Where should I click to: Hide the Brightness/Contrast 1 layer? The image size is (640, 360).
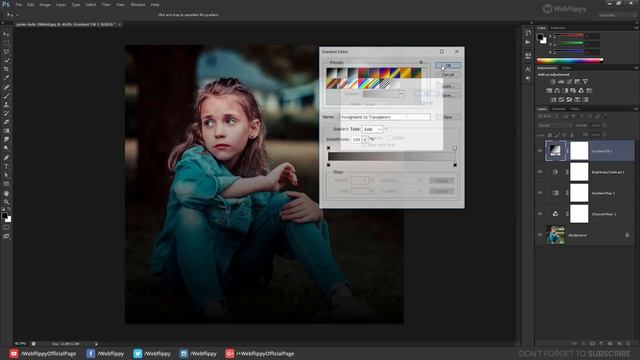pyautogui.click(x=540, y=172)
